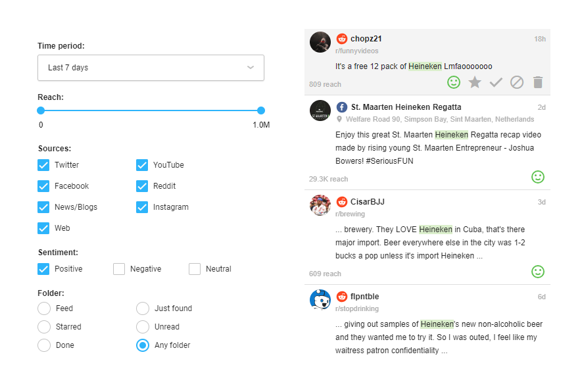This screenshot has height=392, width=584.
Task: Enable the Neutral sentiment filter
Action: tap(195, 269)
